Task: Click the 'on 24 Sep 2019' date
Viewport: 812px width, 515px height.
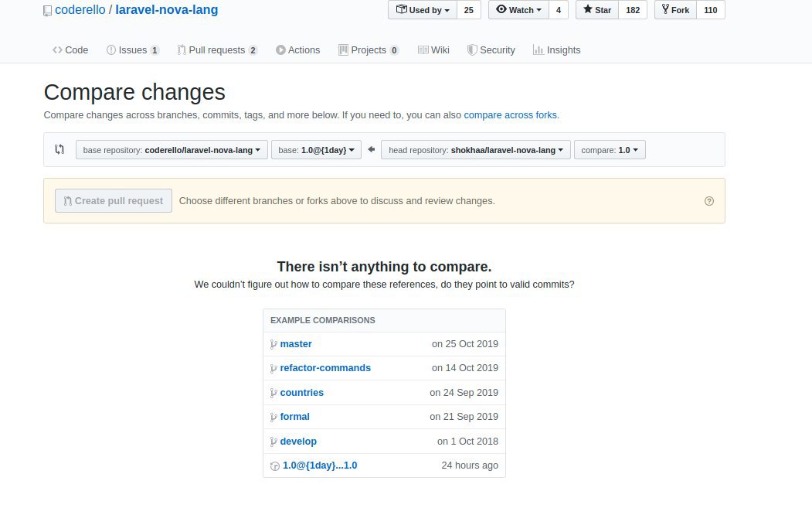Action: 464,393
